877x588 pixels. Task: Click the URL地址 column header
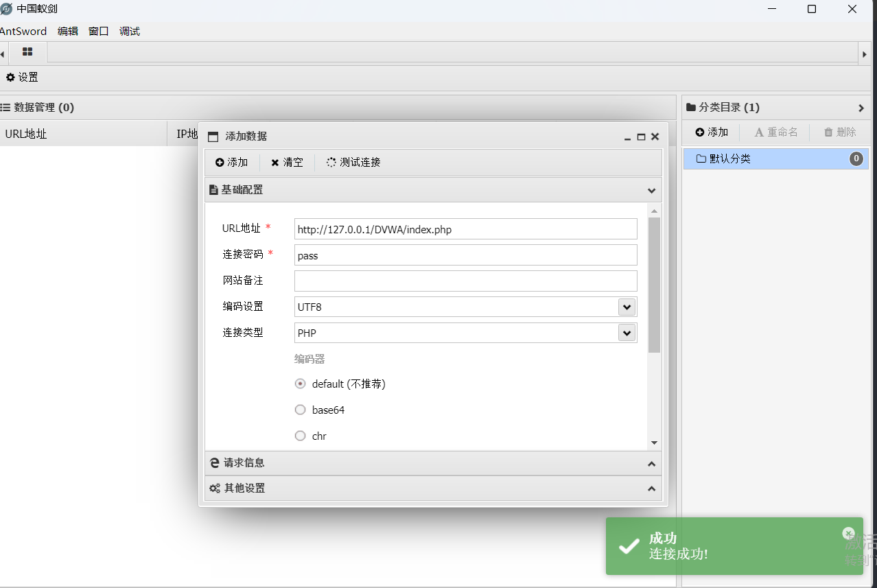point(83,134)
